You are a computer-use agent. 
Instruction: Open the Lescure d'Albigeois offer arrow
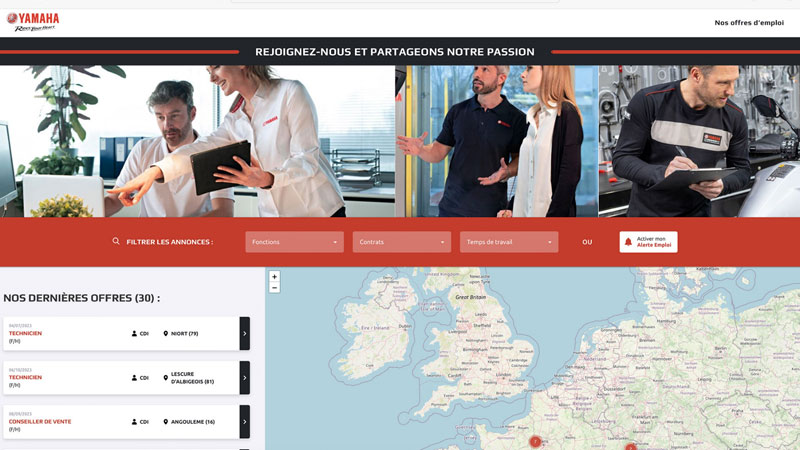tap(244, 377)
